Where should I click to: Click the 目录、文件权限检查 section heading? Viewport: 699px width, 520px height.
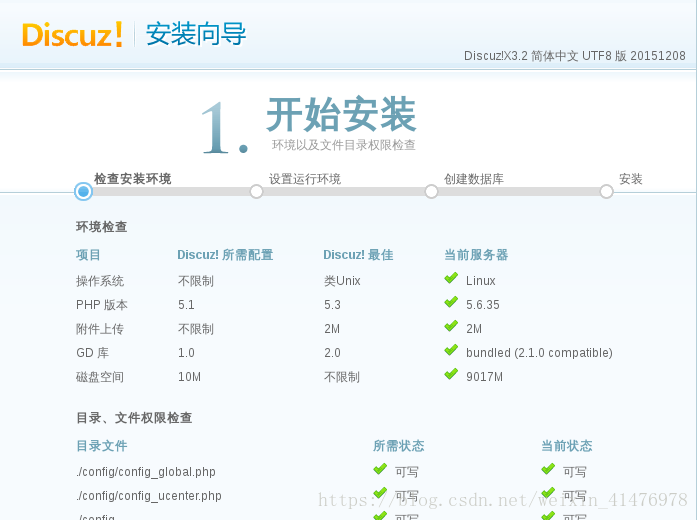coord(134,418)
